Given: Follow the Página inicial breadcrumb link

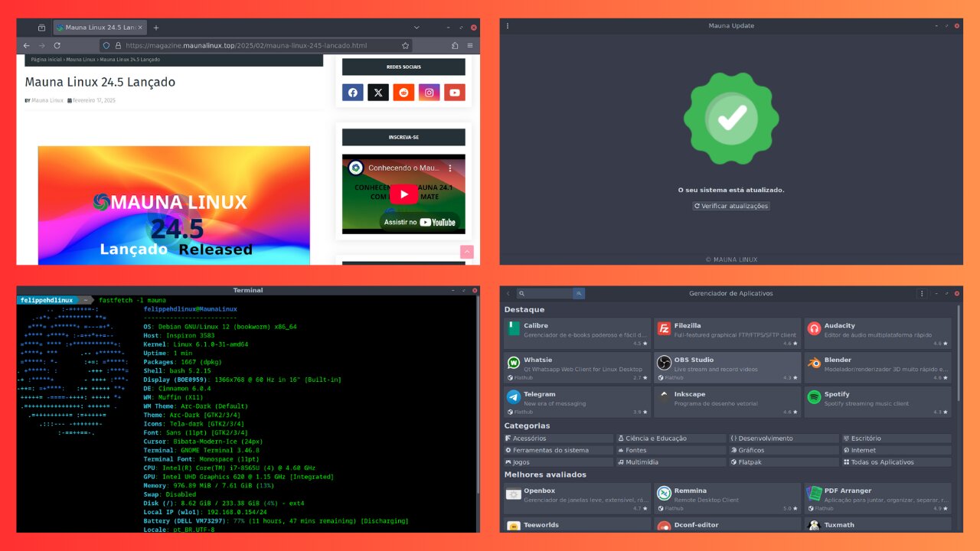Looking at the screenshot, I should point(47,59).
